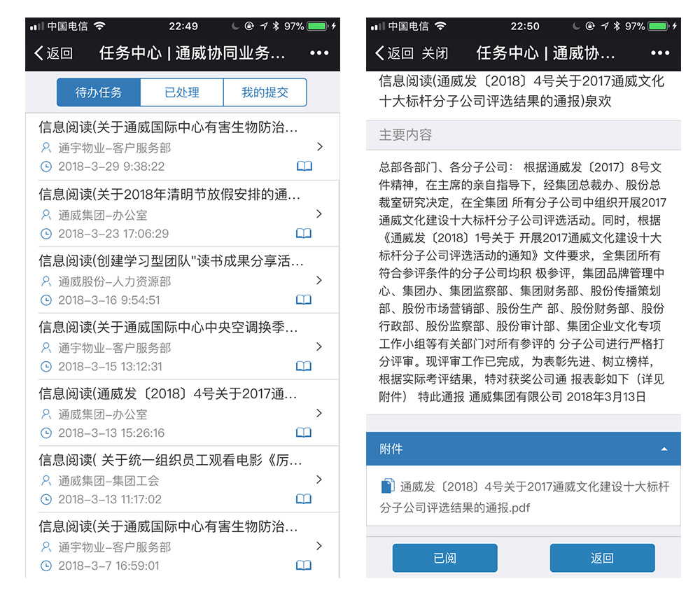The width and height of the screenshot is (700, 602).
Task: Open the ••• more menu on the detail screen
Action: [660, 53]
